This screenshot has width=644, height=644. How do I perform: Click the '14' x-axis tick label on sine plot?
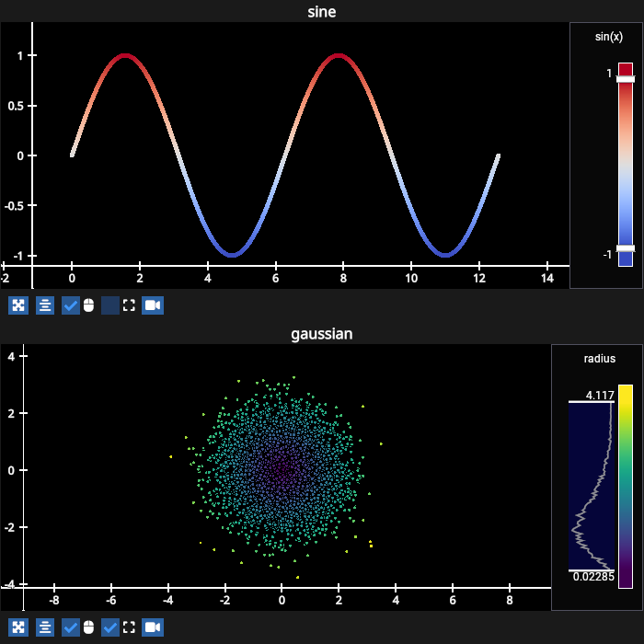coord(547,279)
